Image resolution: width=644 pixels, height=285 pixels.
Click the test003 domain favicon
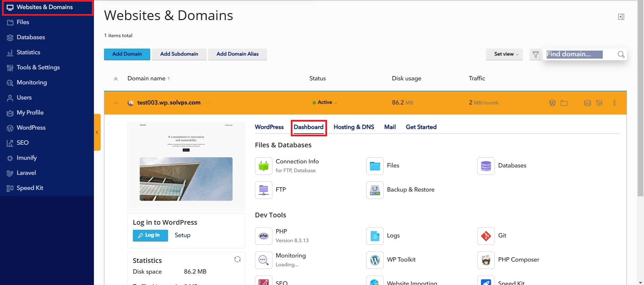click(x=130, y=103)
